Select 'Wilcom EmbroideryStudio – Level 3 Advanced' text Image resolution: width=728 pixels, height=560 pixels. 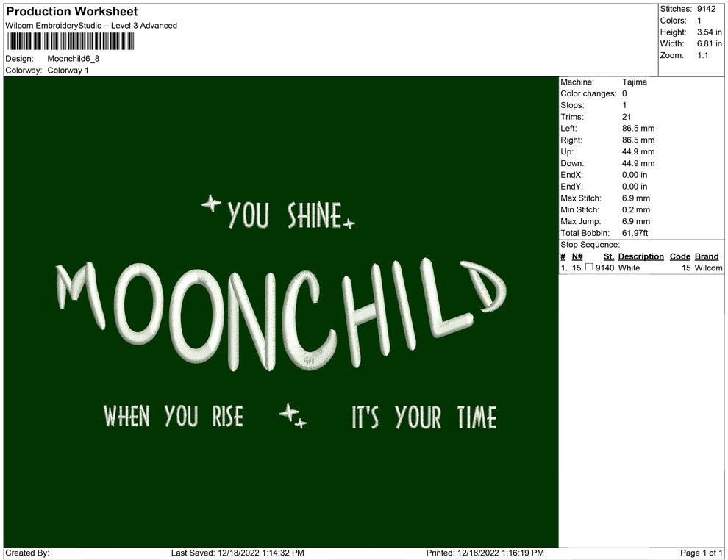click(91, 26)
